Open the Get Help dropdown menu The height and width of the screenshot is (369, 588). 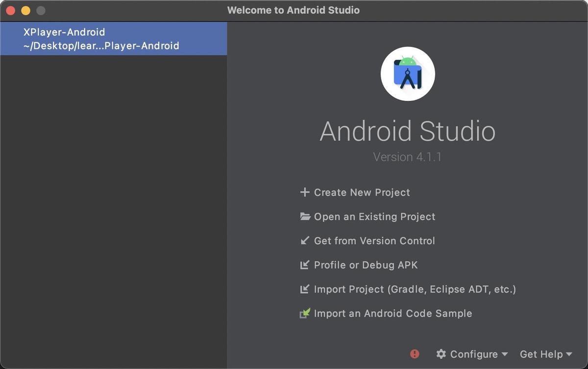(x=546, y=354)
